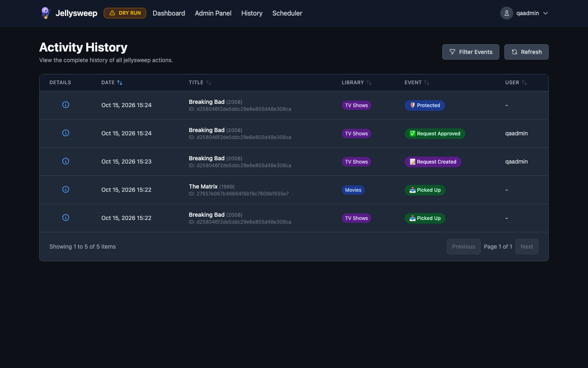This screenshot has height=368, width=588.
Task: Click qaadmin in the Request Approved row
Action: (x=517, y=133)
